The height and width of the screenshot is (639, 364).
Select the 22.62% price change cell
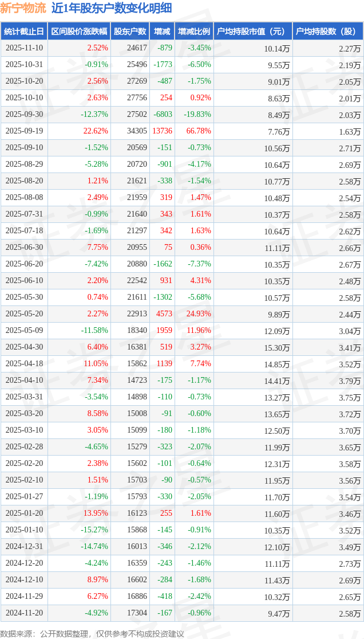pyautogui.click(x=96, y=131)
